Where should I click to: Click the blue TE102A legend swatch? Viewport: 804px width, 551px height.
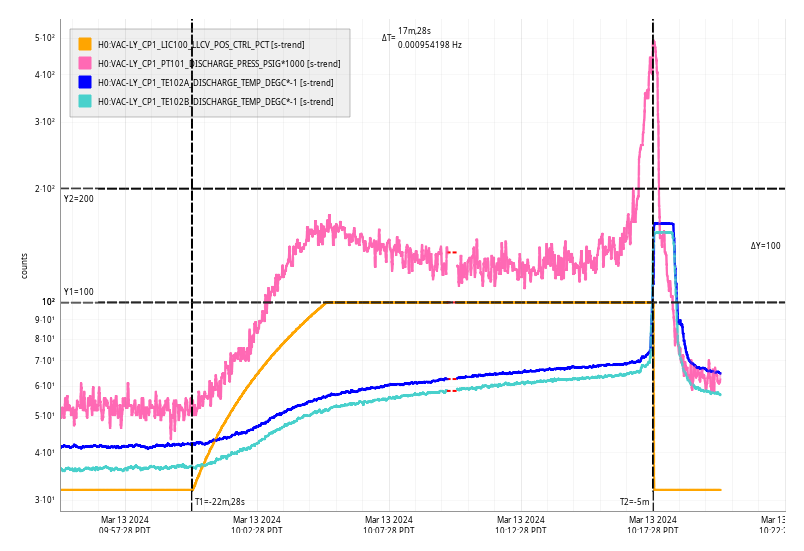pos(85,82)
